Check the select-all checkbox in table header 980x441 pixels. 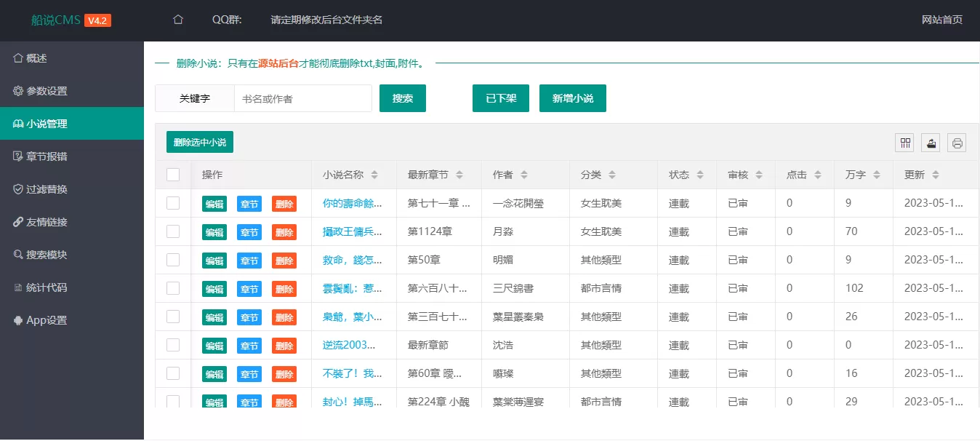[173, 175]
